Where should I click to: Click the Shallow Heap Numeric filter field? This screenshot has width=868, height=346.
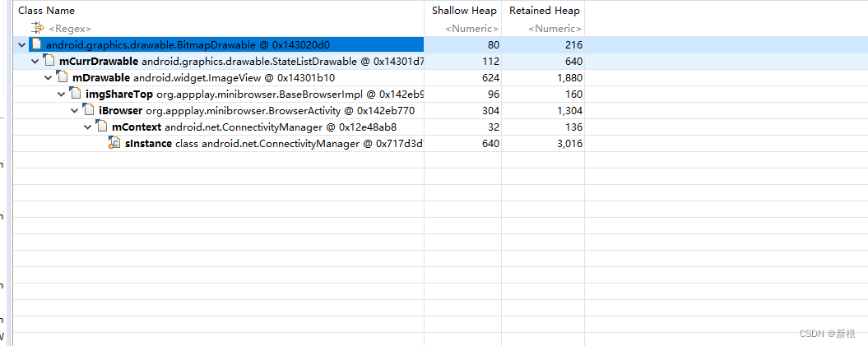point(471,28)
